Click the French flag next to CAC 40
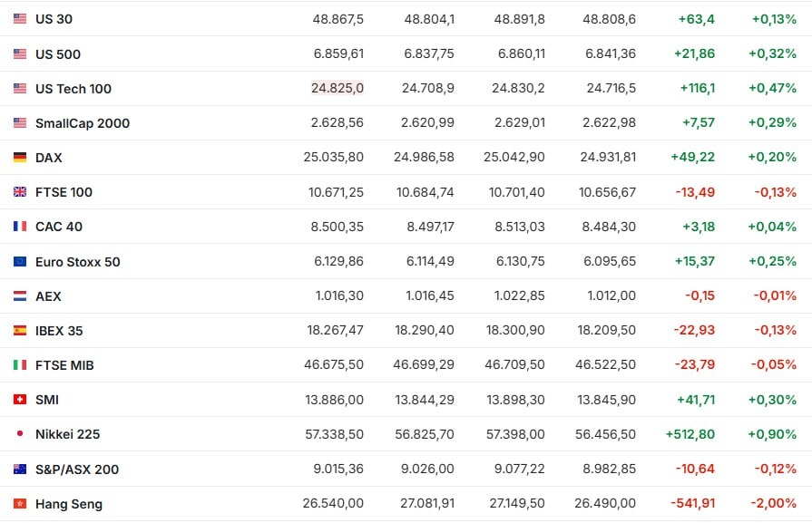 click(20, 227)
